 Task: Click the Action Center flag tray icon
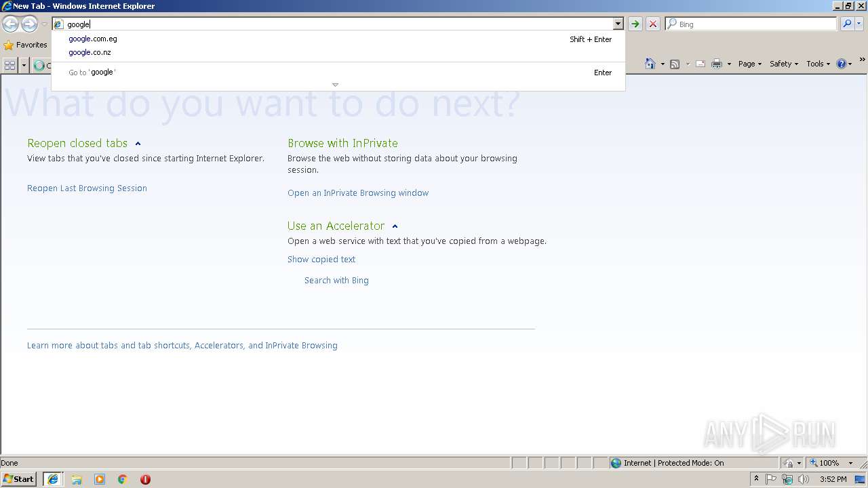pyautogui.click(x=771, y=479)
